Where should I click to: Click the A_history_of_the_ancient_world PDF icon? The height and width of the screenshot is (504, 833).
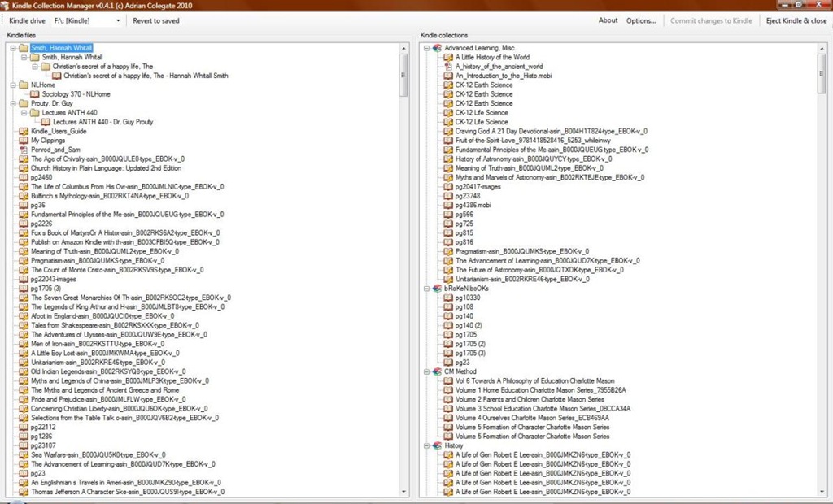448,67
